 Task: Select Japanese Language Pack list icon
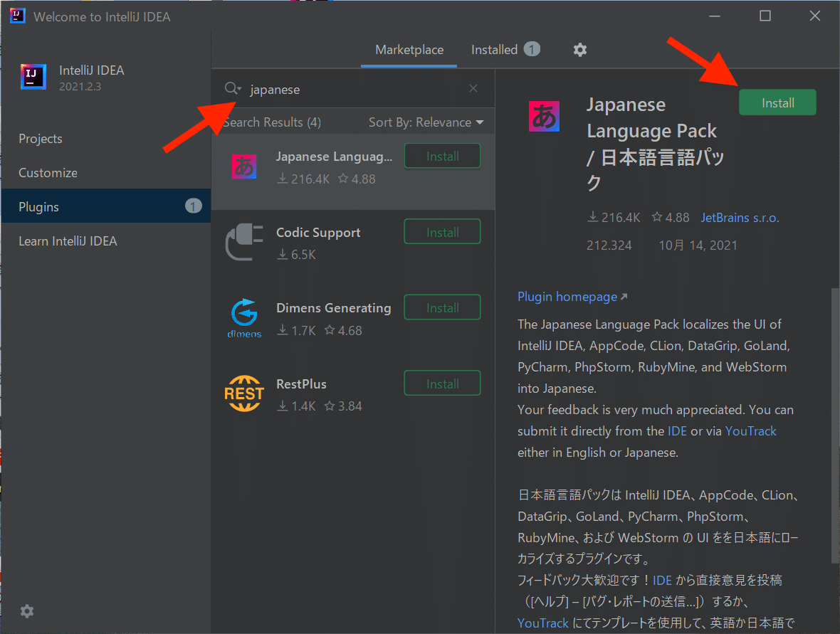click(x=243, y=167)
